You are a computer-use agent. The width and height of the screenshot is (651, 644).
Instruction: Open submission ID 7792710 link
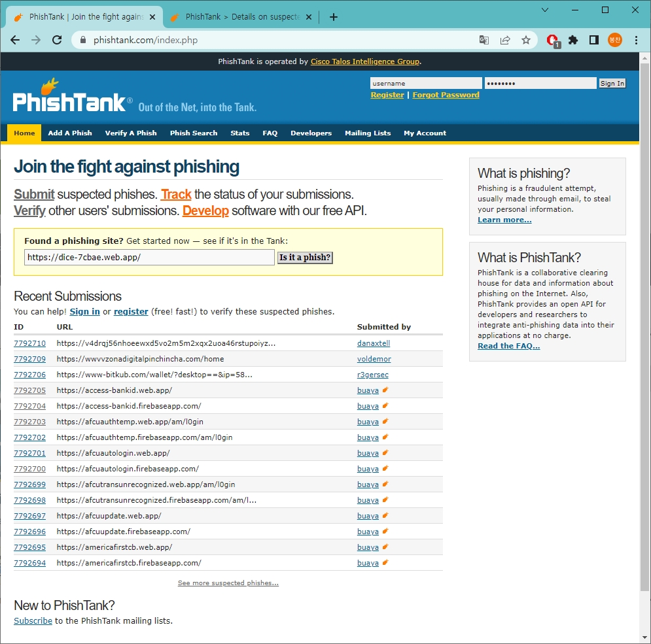coord(29,343)
